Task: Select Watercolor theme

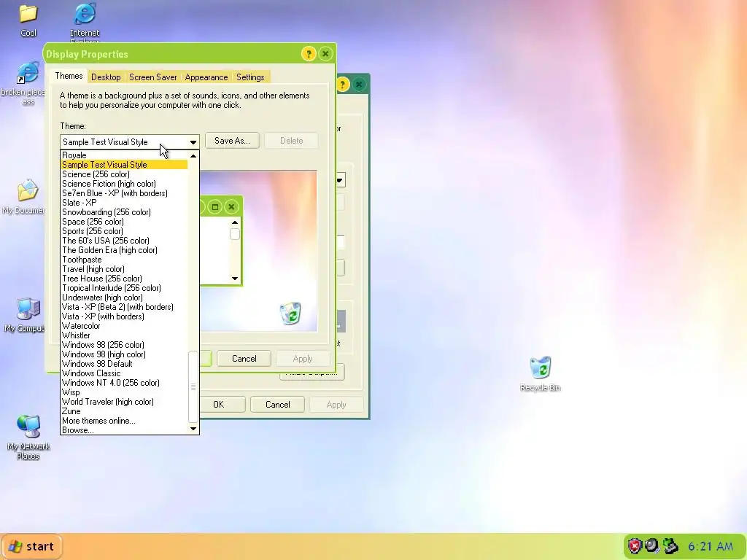Action: point(124,326)
